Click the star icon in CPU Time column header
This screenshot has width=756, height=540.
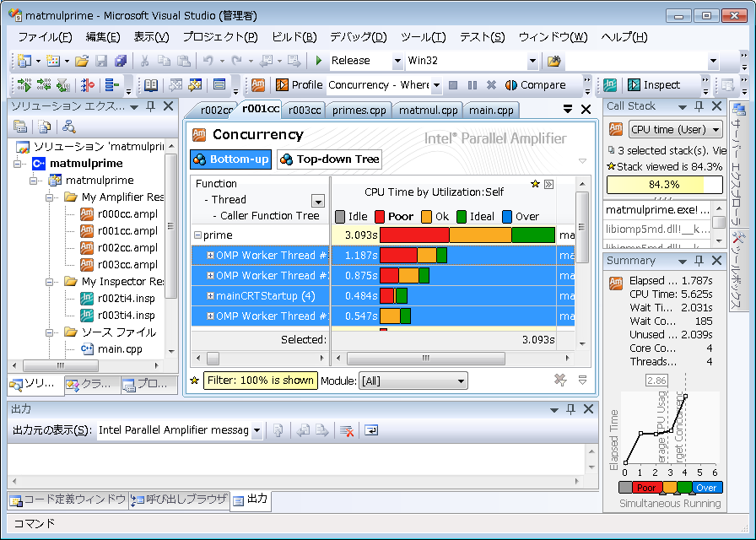(535, 184)
